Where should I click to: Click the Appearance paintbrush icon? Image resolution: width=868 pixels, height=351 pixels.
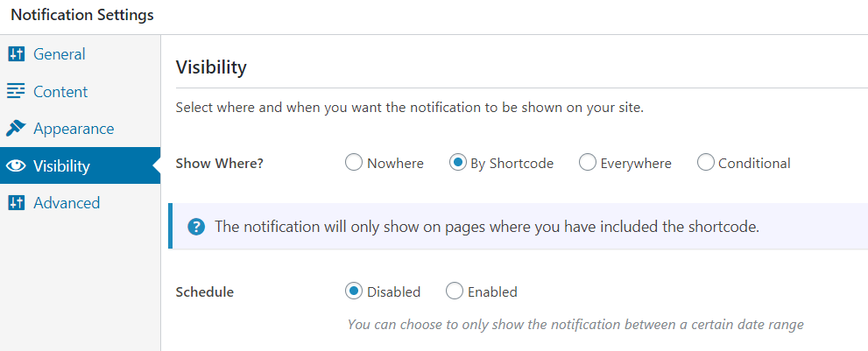click(16, 129)
